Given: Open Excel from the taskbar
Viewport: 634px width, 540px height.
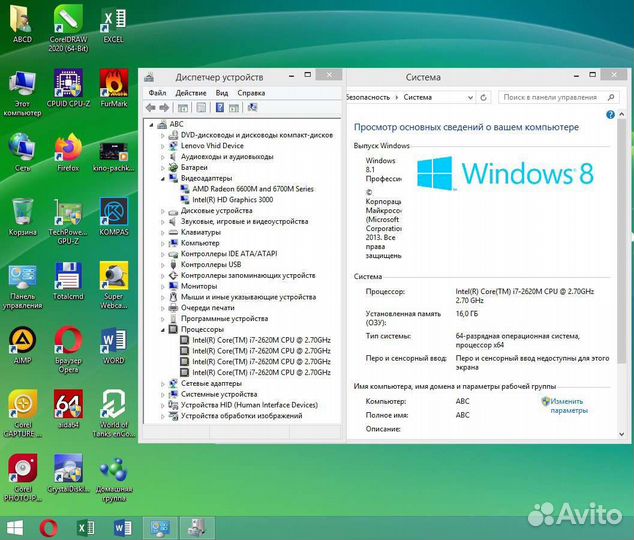Looking at the screenshot, I should pos(85,528).
